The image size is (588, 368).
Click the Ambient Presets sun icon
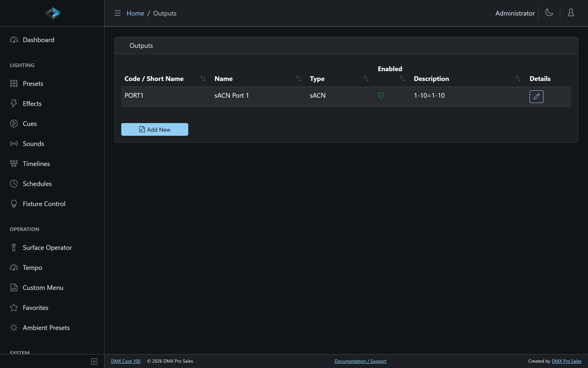click(14, 328)
